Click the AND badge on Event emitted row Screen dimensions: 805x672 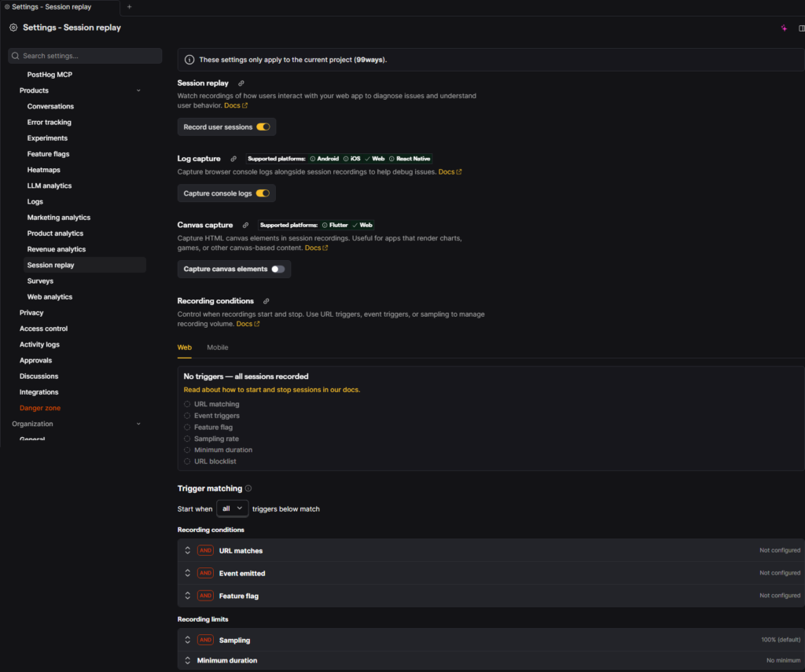204,573
